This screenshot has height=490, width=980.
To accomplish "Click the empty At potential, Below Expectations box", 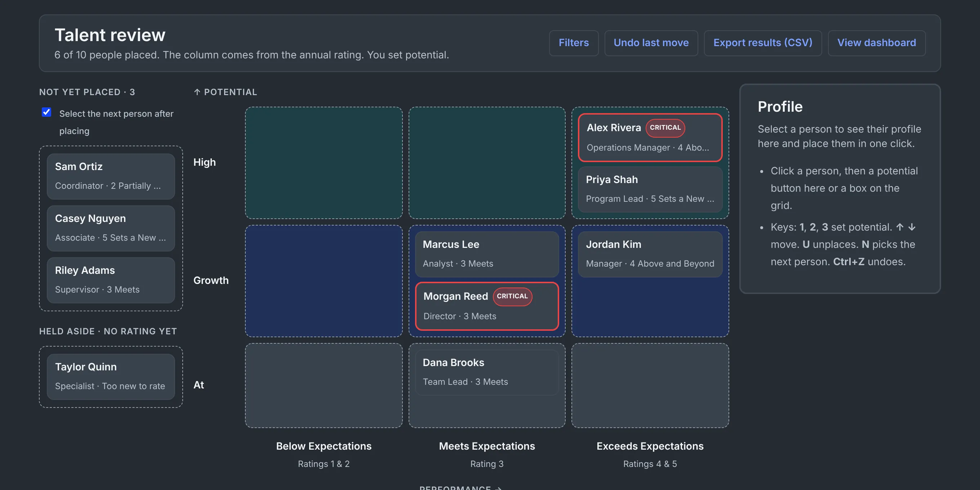I will coord(324,386).
